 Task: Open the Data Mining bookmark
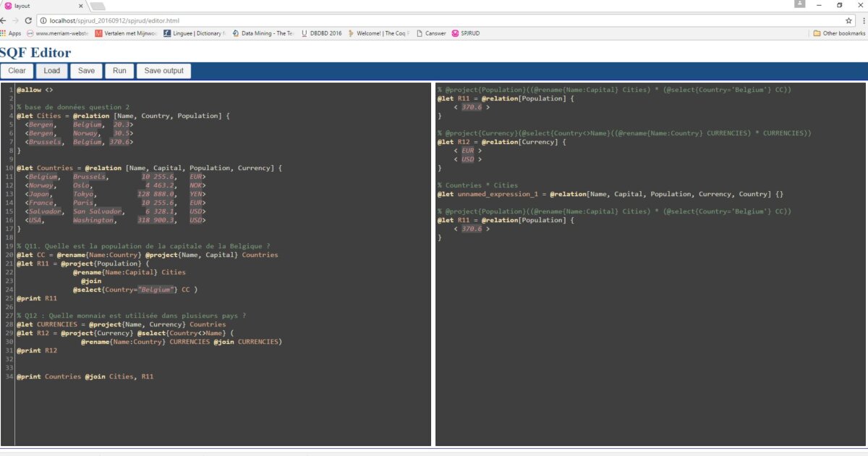[263, 33]
